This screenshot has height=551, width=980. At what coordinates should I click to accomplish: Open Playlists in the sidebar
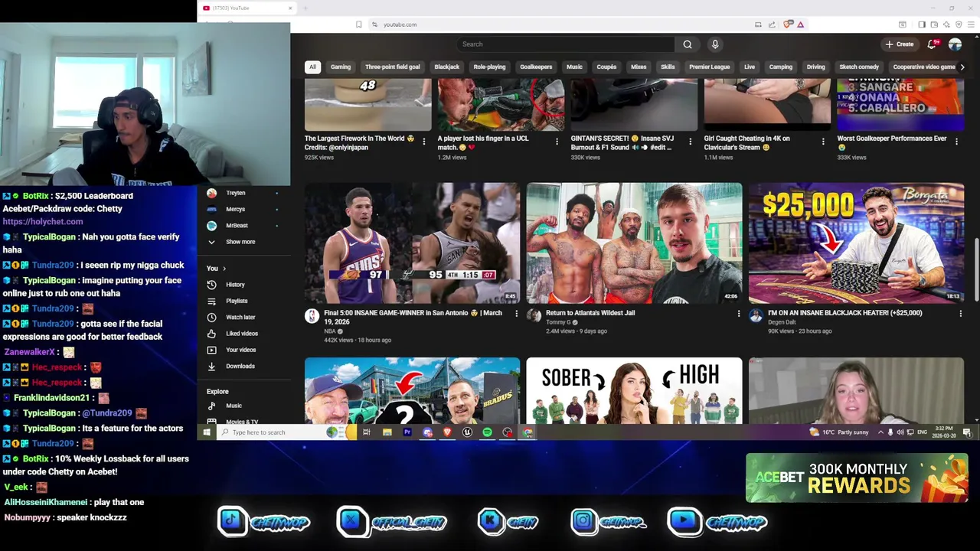click(x=237, y=301)
